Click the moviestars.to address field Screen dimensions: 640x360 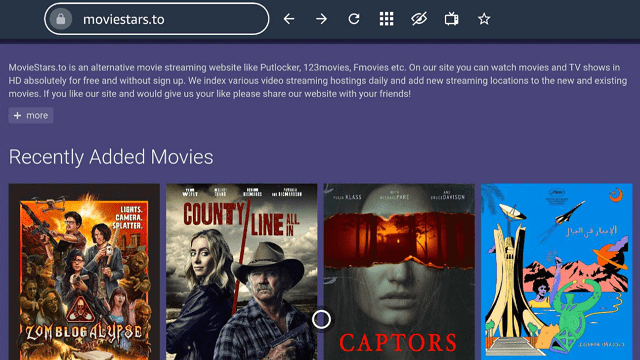(x=157, y=19)
